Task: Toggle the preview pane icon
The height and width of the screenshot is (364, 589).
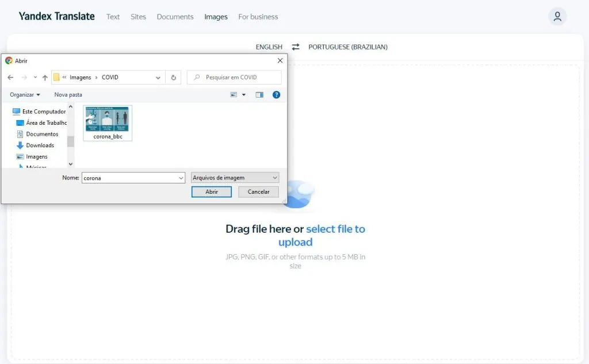Action: [259, 95]
